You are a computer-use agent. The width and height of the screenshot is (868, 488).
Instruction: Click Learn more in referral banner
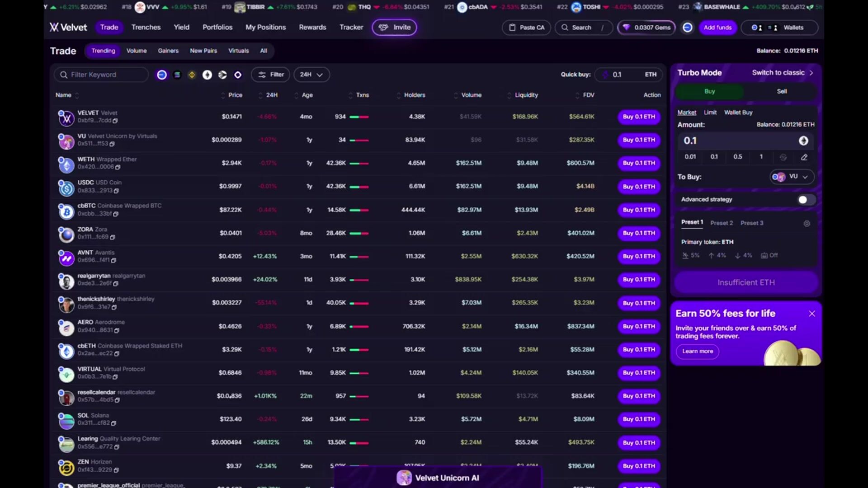(x=697, y=351)
